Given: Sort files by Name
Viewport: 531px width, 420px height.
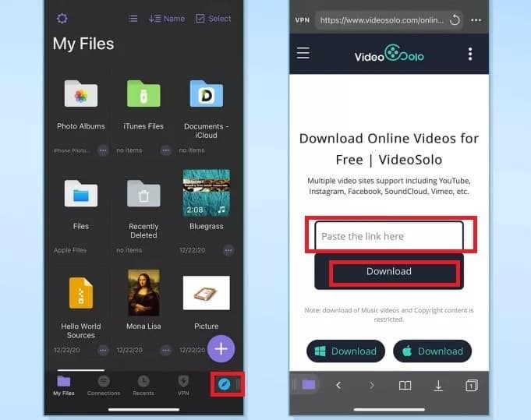Looking at the screenshot, I should (167, 18).
